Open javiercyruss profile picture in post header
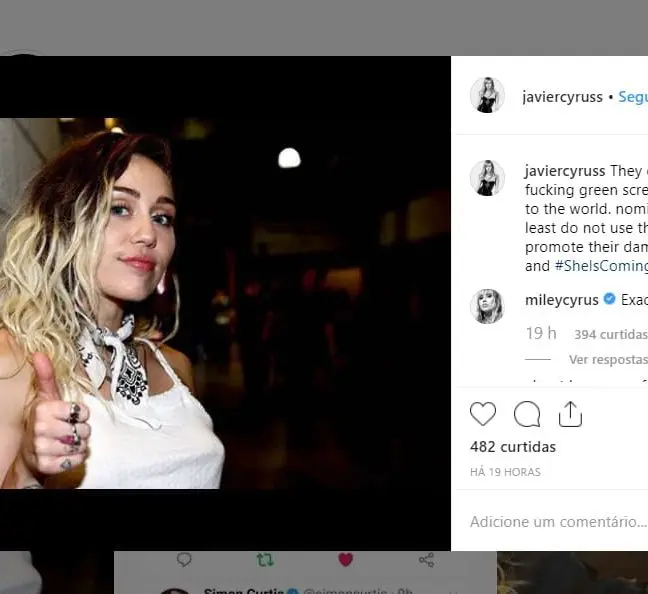 tap(487, 96)
